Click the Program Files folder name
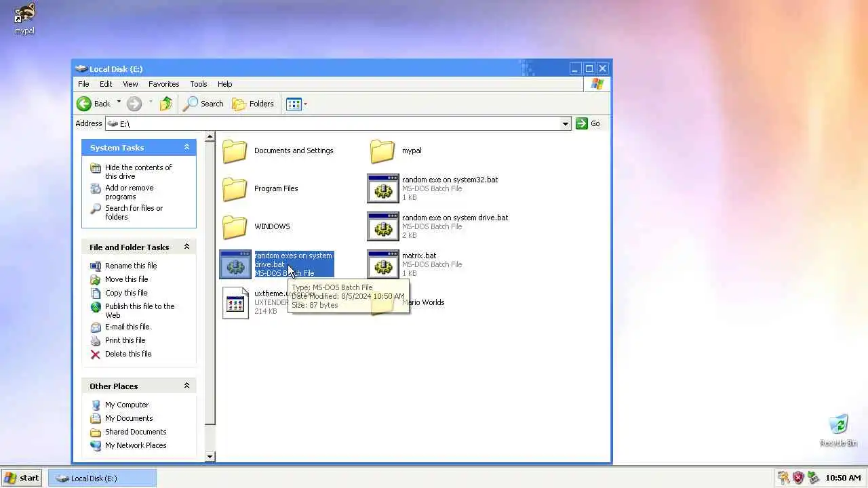The image size is (868, 488). pos(276,188)
